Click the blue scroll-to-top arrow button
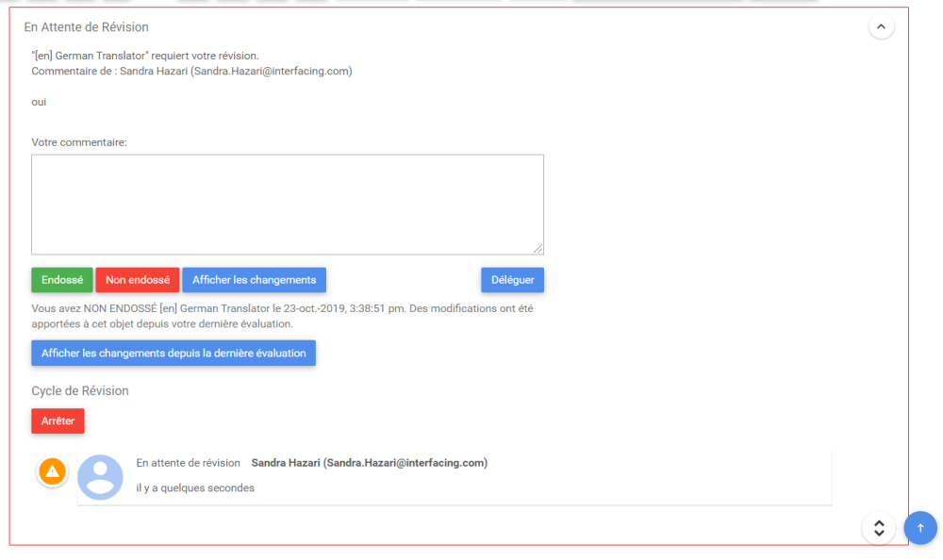The height and width of the screenshot is (560, 943). 920,528
